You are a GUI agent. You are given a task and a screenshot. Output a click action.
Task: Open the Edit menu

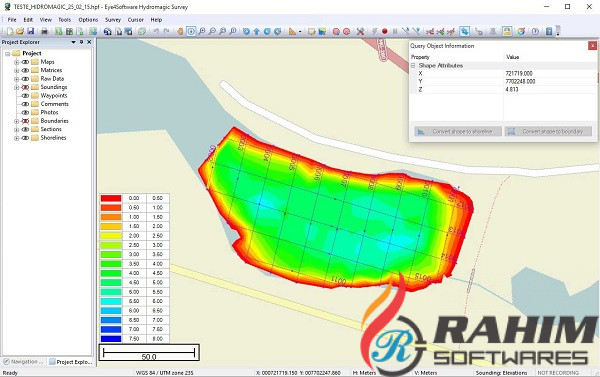(x=28, y=20)
